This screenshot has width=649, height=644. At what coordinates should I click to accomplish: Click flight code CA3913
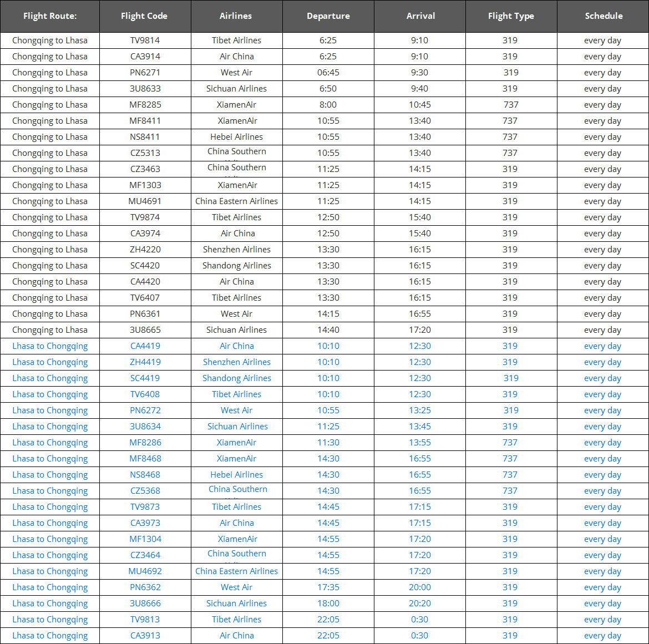145,636
